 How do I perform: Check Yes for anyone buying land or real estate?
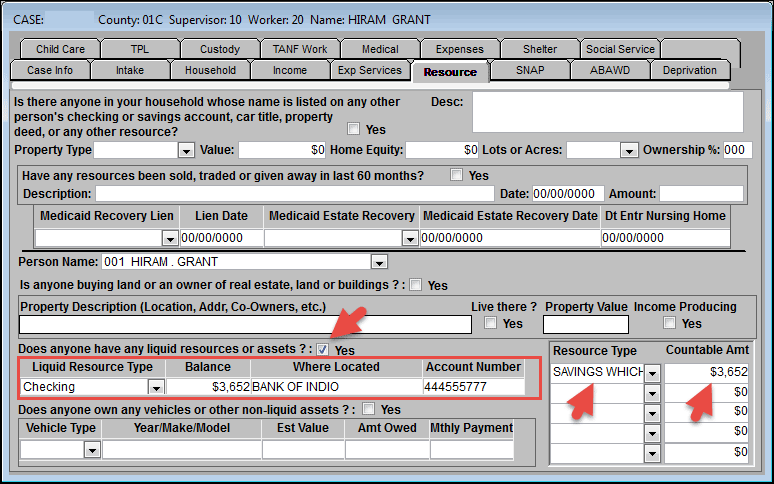point(416,285)
